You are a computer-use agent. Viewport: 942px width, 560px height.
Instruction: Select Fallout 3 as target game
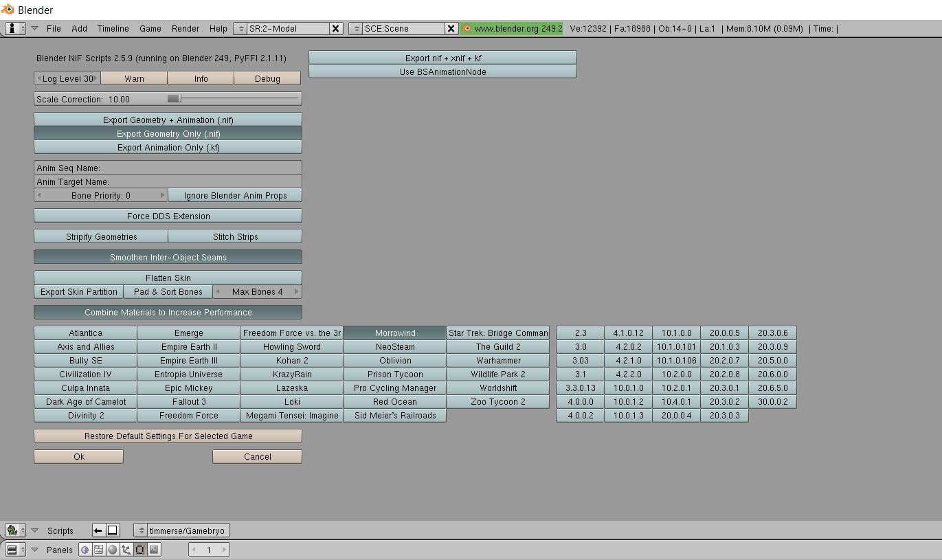click(189, 401)
